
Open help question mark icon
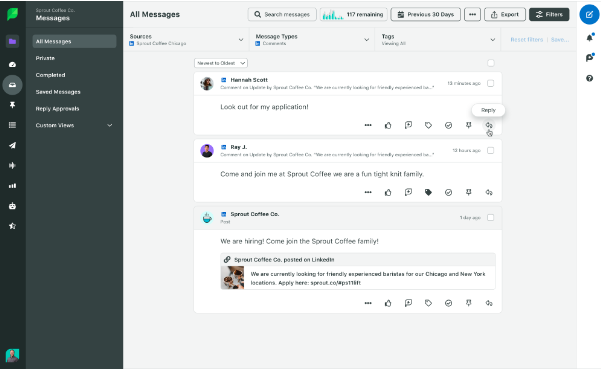590,78
